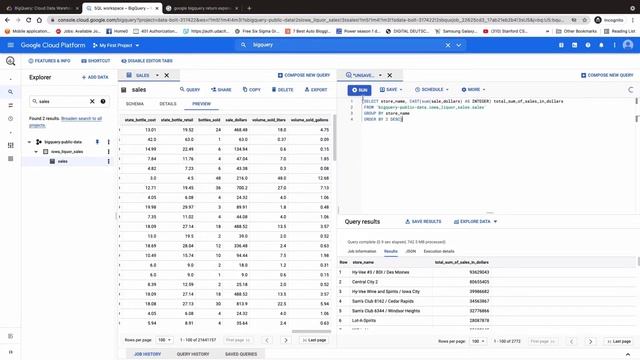Jump to Last page of preview table
Viewport: 640px width, 360px height.
click(x=314, y=340)
